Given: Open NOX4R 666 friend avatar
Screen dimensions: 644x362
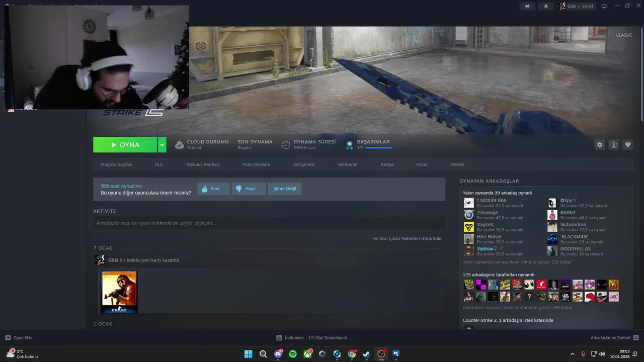Looking at the screenshot, I should (x=469, y=203).
